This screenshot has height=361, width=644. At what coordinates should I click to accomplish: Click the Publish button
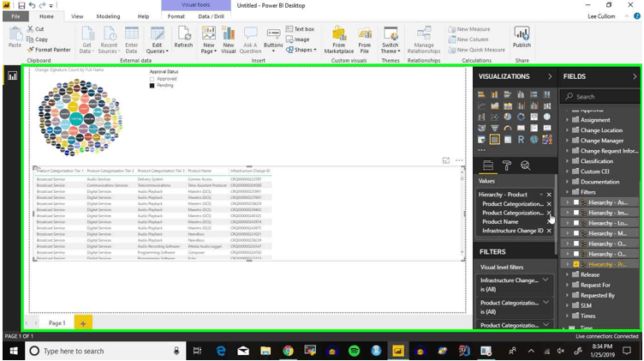click(522, 37)
